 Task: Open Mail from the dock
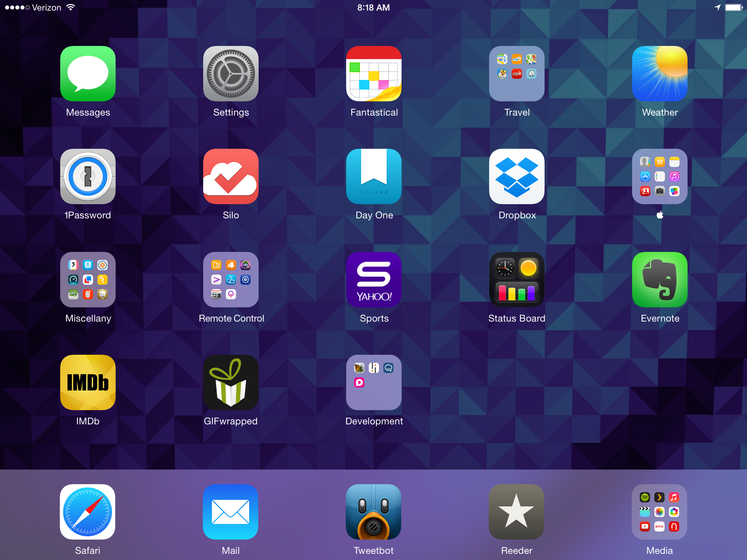point(231,512)
